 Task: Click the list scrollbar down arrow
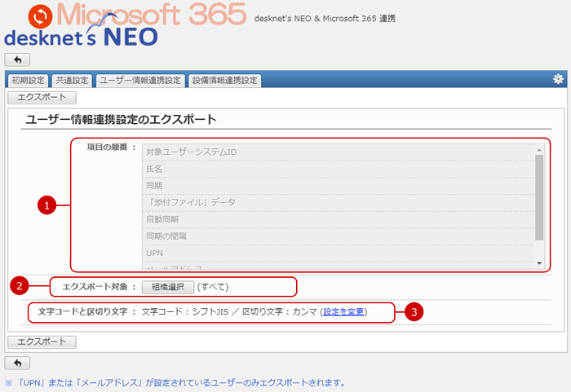pyautogui.click(x=539, y=263)
